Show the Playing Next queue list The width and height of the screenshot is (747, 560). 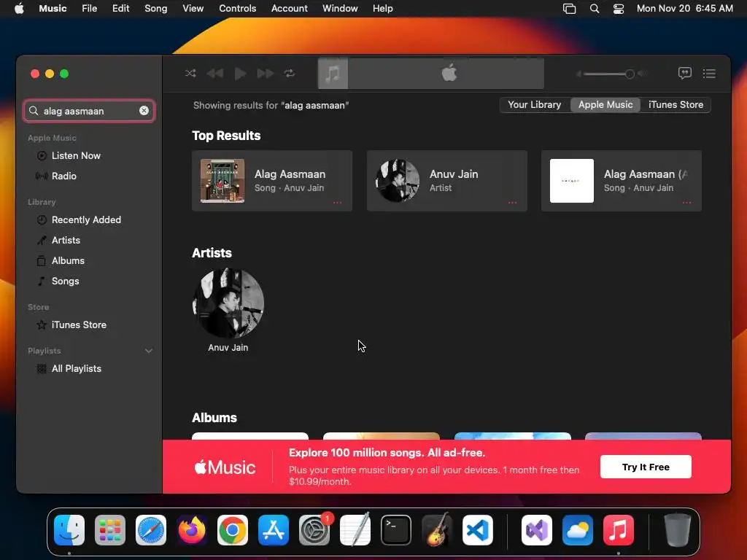point(709,74)
